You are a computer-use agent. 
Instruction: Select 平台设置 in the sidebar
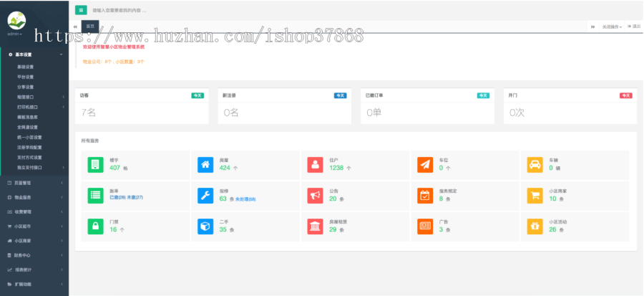pyautogui.click(x=26, y=77)
